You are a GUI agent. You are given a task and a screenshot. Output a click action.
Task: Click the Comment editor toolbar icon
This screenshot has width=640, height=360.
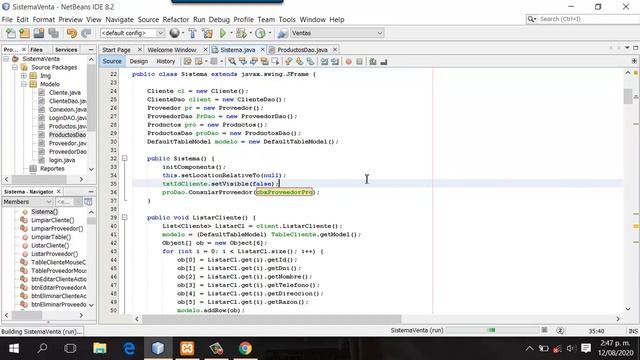click(373, 62)
